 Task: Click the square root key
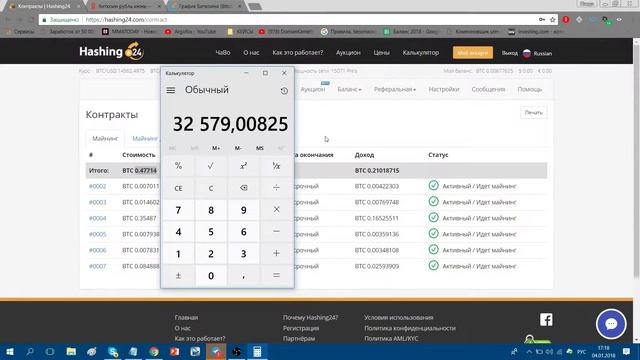211,166
